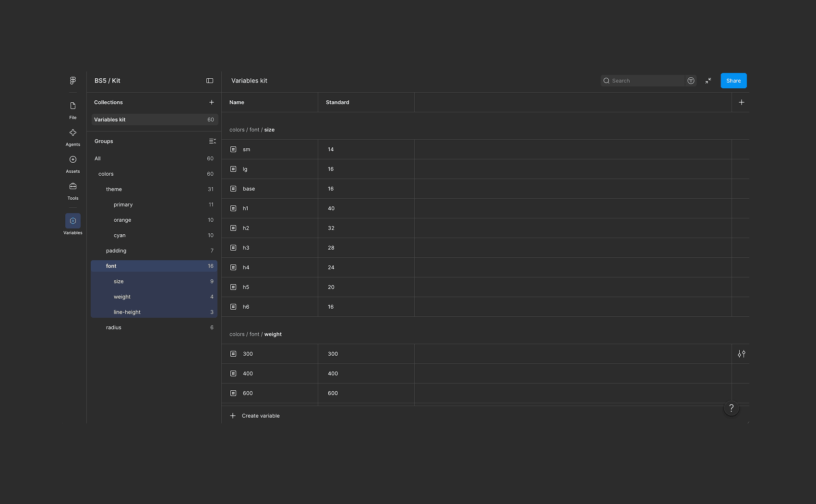Click the sm value 14

(x=331, y=149)
